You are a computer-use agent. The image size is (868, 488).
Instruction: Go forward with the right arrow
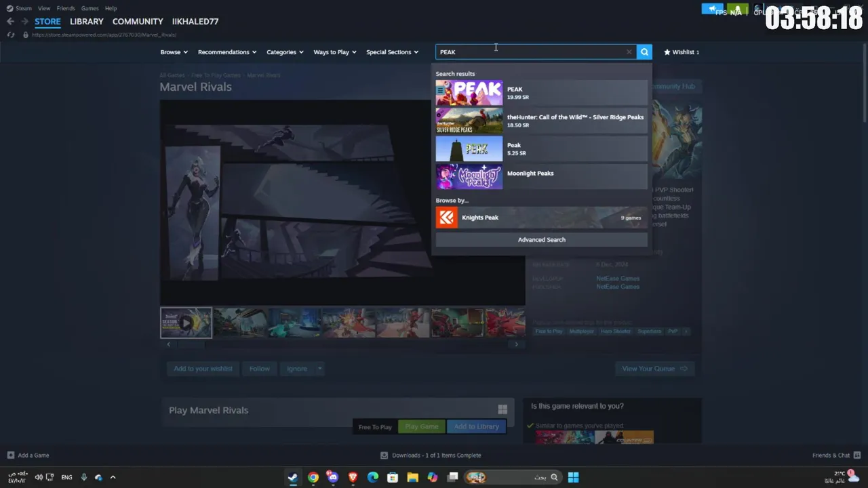[24, 21]
